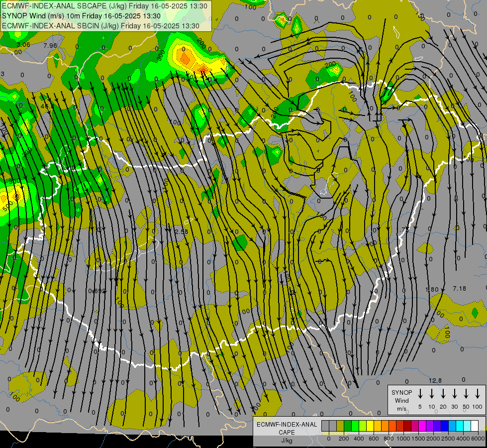Select the olive swatch in CAPE legend
The height and width of the screenshot is (448, 487).
(340, 426)
